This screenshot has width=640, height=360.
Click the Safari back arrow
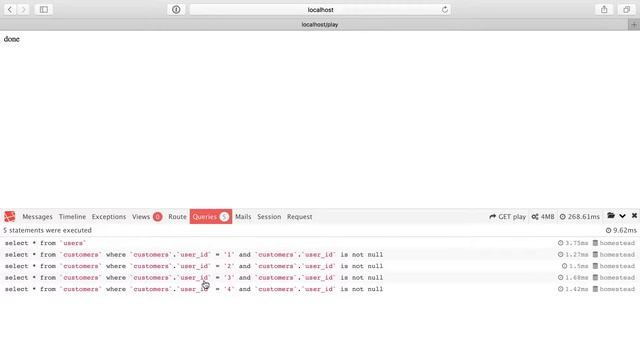[x=10, y=9]
